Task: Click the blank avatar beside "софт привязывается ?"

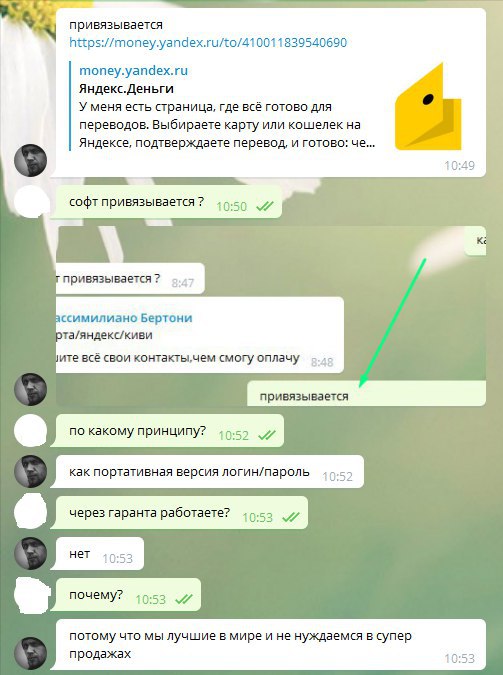Action: coord(30,201)
